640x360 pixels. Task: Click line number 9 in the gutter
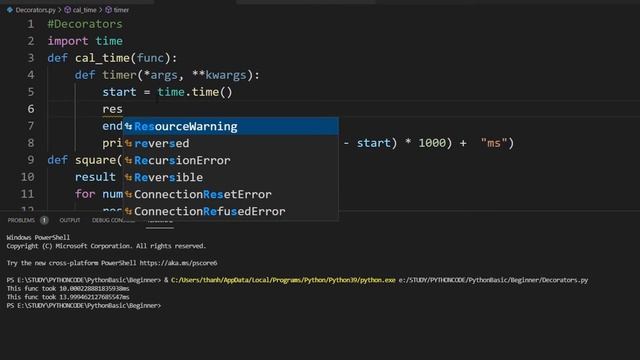tap(31, 160)
